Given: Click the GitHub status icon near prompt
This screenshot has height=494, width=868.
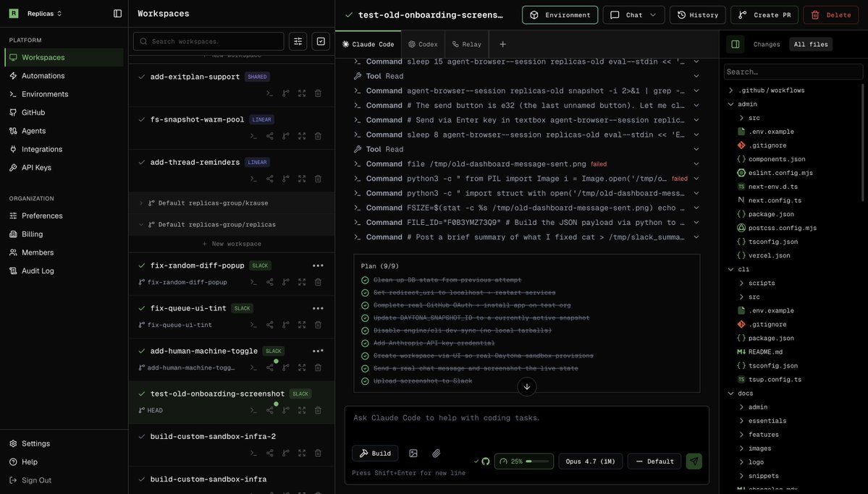Looking at the screenshot, I should pyautogui.click(x=486, y=461).
